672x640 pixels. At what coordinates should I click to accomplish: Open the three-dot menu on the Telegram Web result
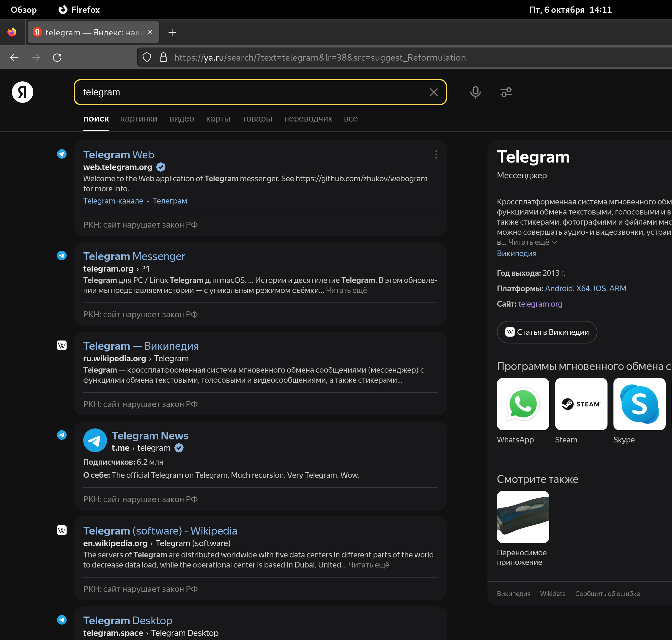436,155
